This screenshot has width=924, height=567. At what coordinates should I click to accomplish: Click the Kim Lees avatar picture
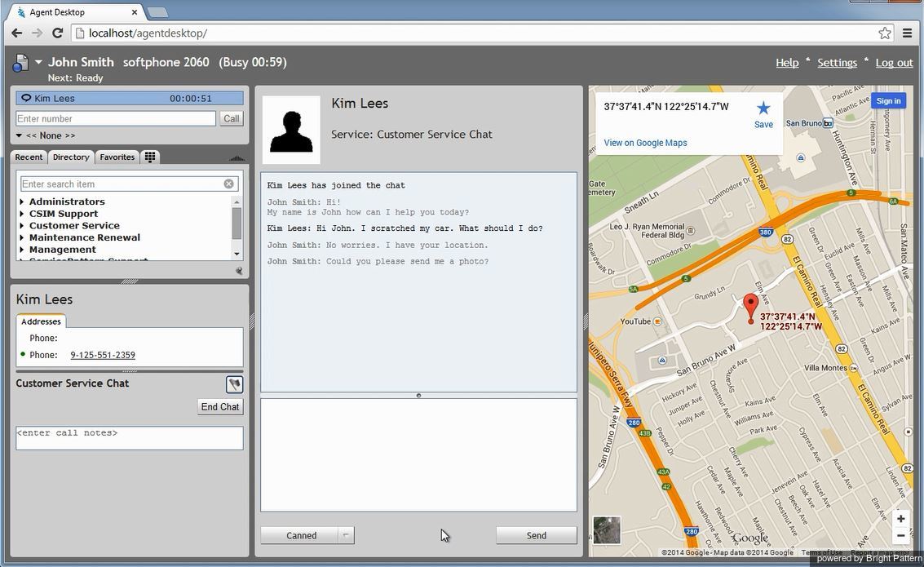[x=291, y=130]
